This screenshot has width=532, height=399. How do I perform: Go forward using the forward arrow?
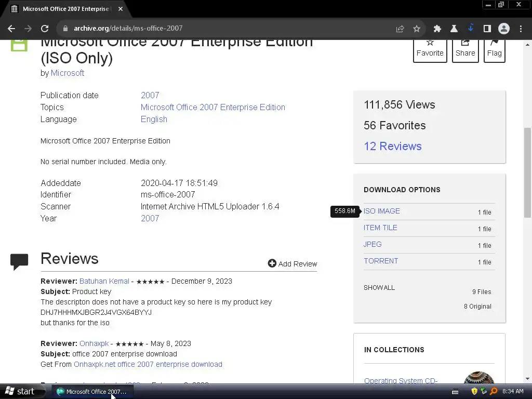[28, 29]
